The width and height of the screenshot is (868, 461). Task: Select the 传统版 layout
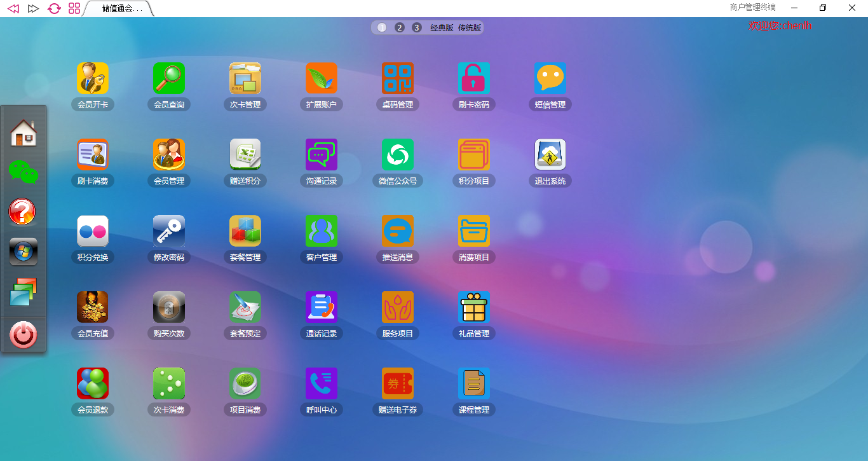(x=470, y=27)
